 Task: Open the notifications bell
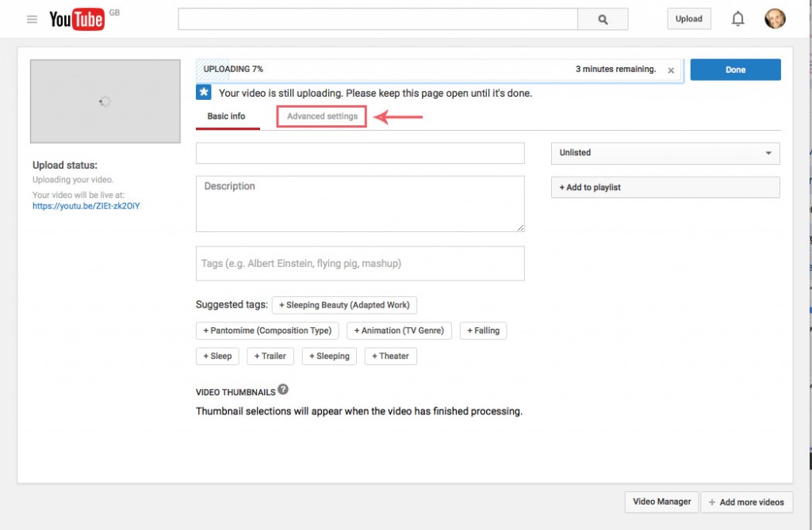(738, 19)
